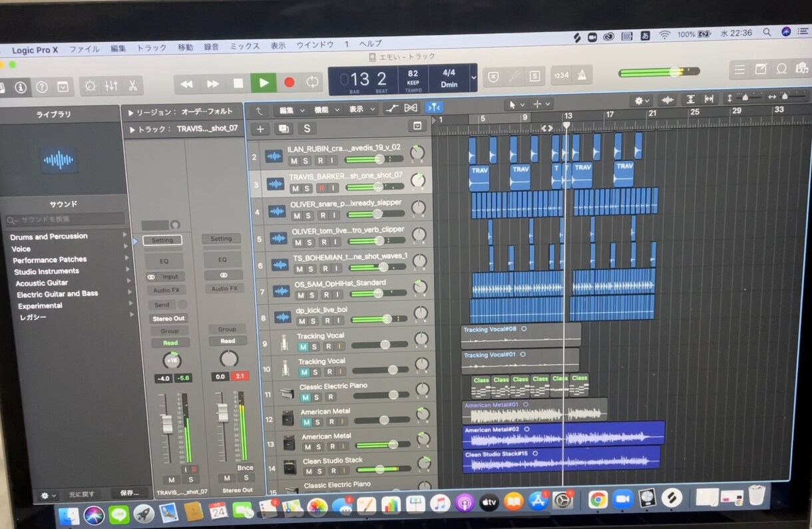The width and height of the screenshot is (812, 529).
Task: Toggle the count-in 1234 button
Action: [x=562, y=75]
